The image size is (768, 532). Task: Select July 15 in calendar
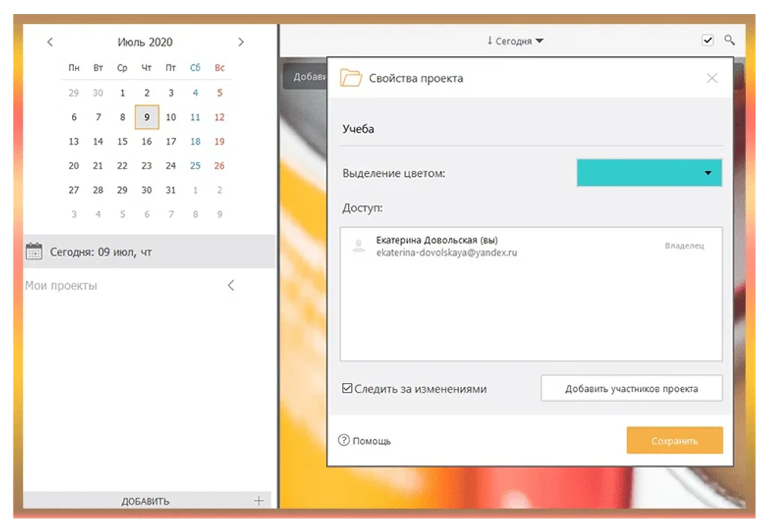tap(122, 142)
